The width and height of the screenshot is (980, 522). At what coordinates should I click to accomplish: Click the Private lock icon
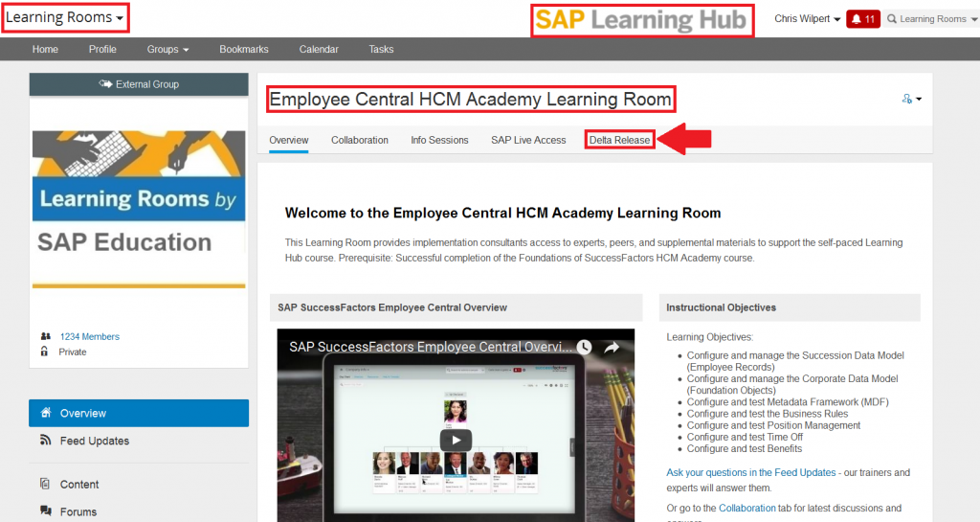(44, 352)
